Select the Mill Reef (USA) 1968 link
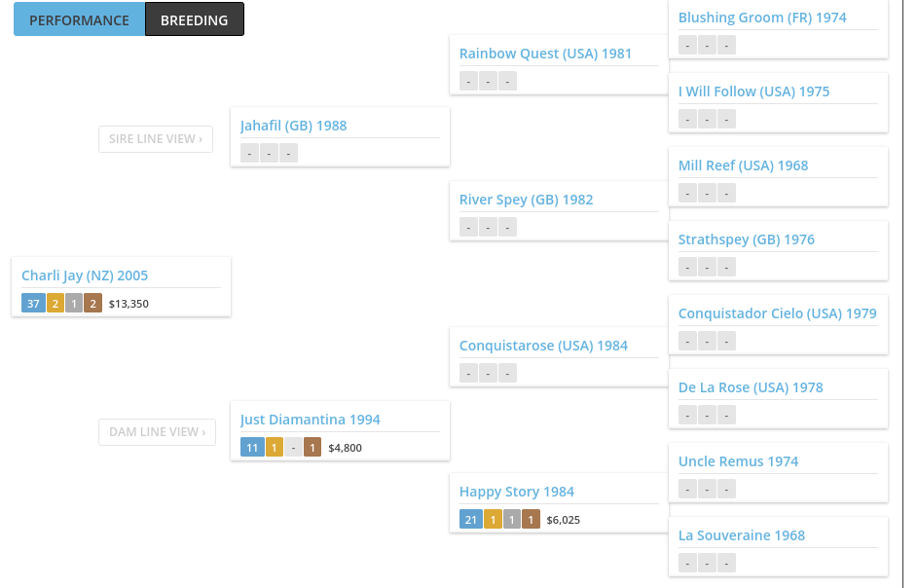918x588 pixels. 743,165
